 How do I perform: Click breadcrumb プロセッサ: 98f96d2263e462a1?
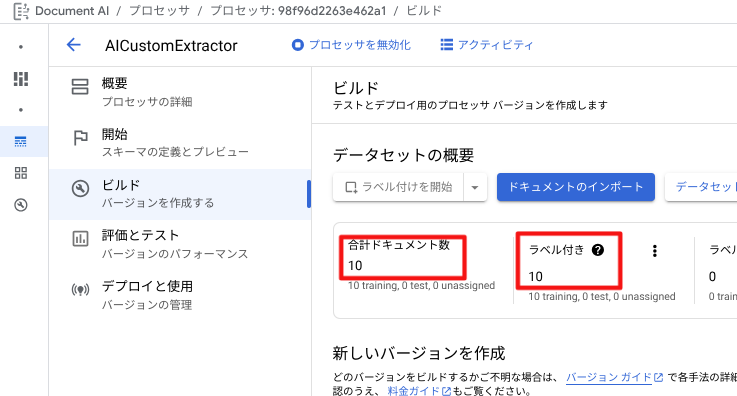[298, 11]
